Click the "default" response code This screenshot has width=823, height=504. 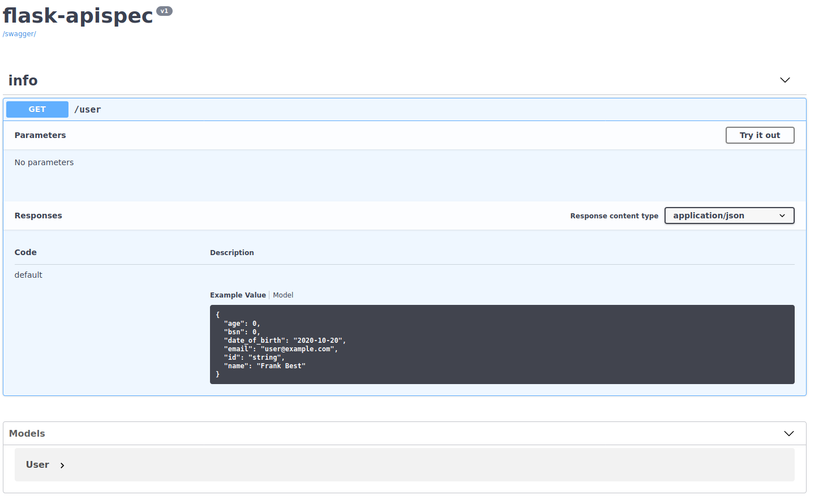[x=28, y=275]
